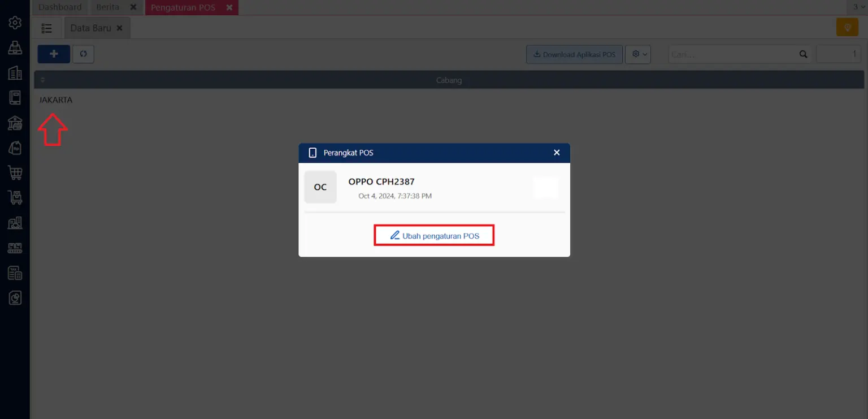Click 'Ubah pengaturan POS' link
868x419 pixels.
[x=434, y=236]
